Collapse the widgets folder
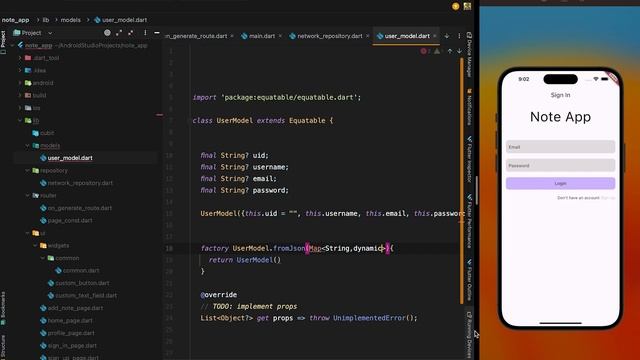Screen dimensions: 640x360 pyautogui.click(x=35, y=245)
